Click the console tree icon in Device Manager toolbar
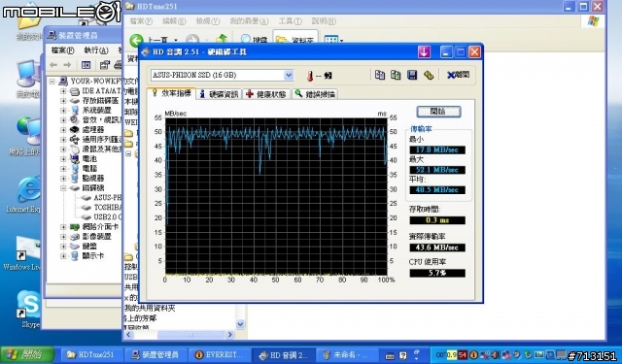Image resolution: width=622 pixels, height=364 pixels. (x=86, y=65)
